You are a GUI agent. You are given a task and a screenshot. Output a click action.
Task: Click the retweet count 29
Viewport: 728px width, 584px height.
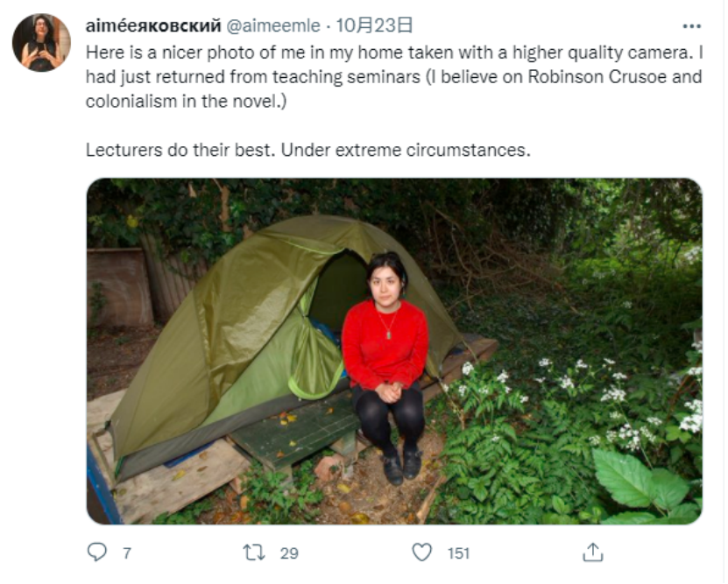coord(289,553)
